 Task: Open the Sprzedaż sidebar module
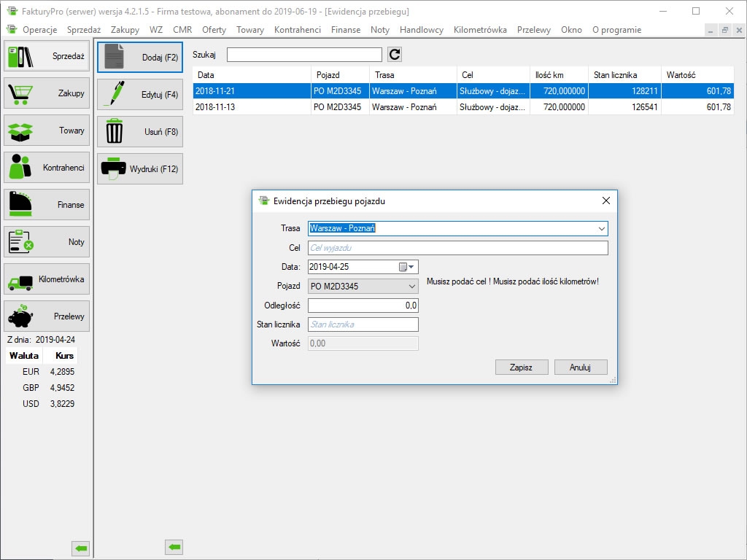(x=47, y=56)
